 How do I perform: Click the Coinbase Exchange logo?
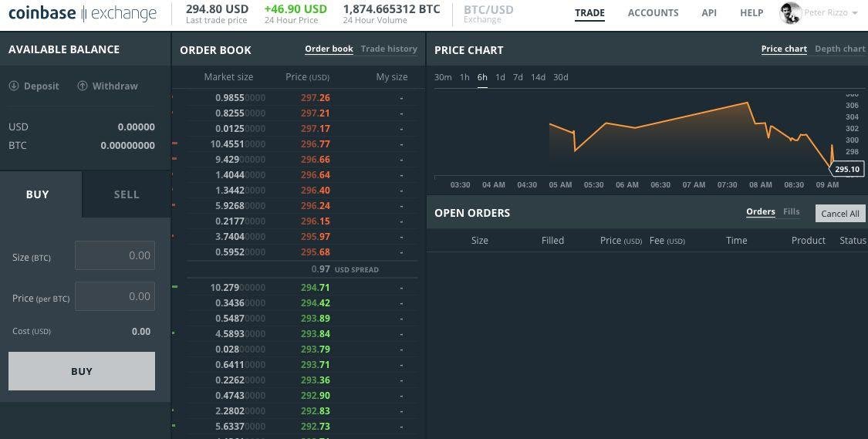pyautogui.click(x=82, y=13)
